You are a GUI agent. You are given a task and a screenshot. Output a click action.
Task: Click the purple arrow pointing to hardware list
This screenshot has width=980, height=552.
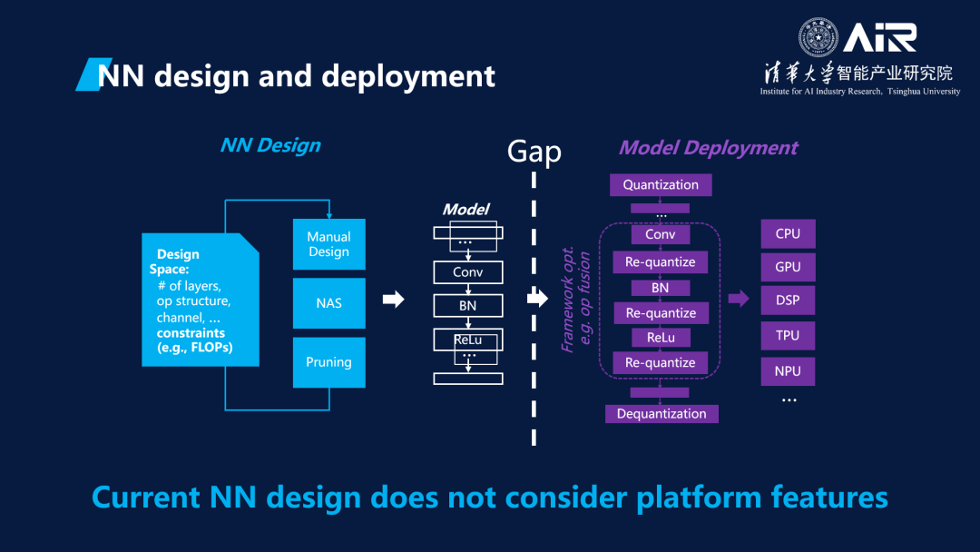tap(739, 299)
